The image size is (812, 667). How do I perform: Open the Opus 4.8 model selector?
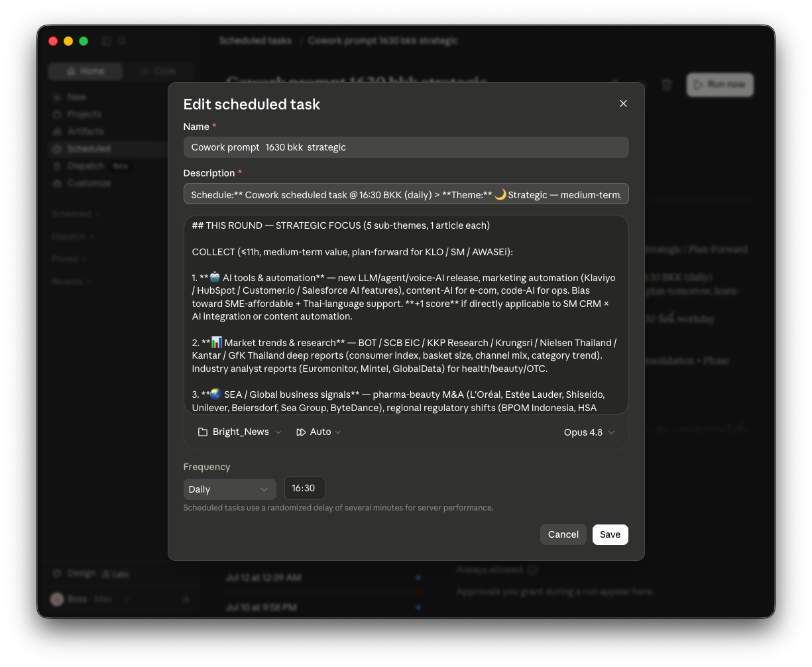(589, 432)
